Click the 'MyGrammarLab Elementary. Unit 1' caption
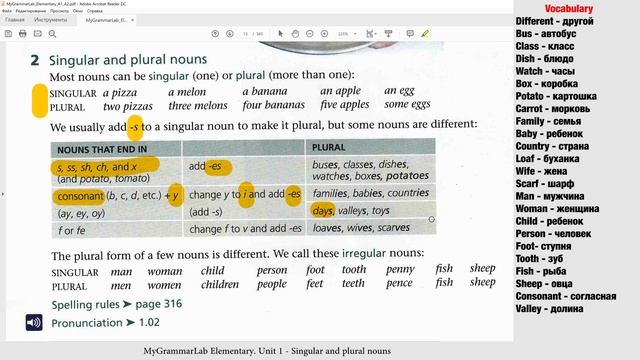This screenshot has height=360, width=640. (x=267, y=351)
